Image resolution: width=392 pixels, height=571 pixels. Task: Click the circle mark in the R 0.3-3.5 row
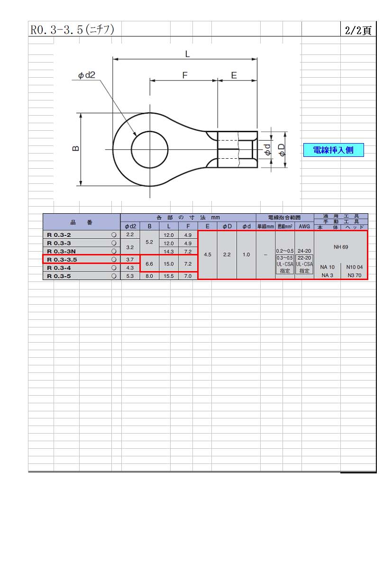114,259
